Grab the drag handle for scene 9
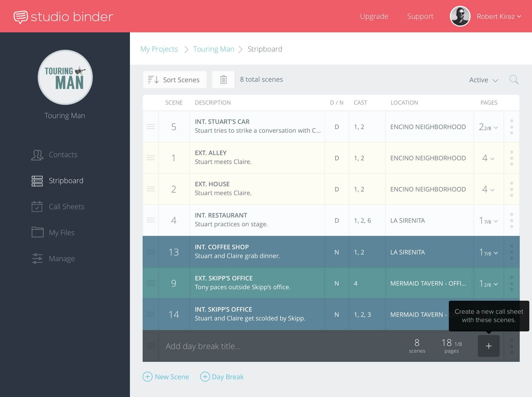This screenshot has width=532, height=397. 151,283
